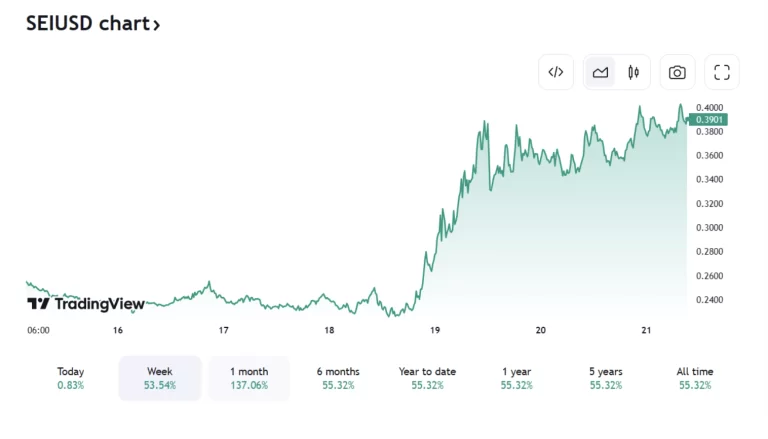The height and width of the screenshot is (439, 768).
Task: Select the 1 year time range
Action: pyautogui.click(x=516, y=378)
